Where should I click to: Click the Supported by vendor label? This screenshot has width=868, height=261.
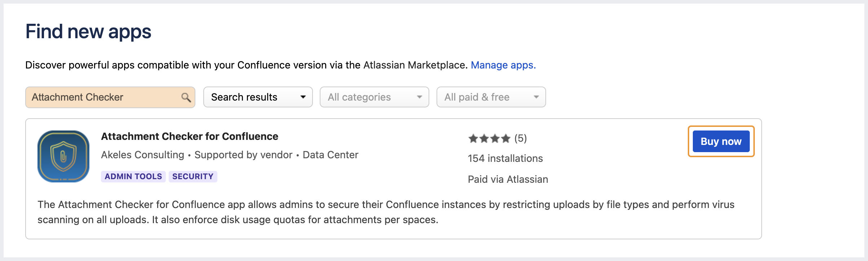[x=243, y=155]
